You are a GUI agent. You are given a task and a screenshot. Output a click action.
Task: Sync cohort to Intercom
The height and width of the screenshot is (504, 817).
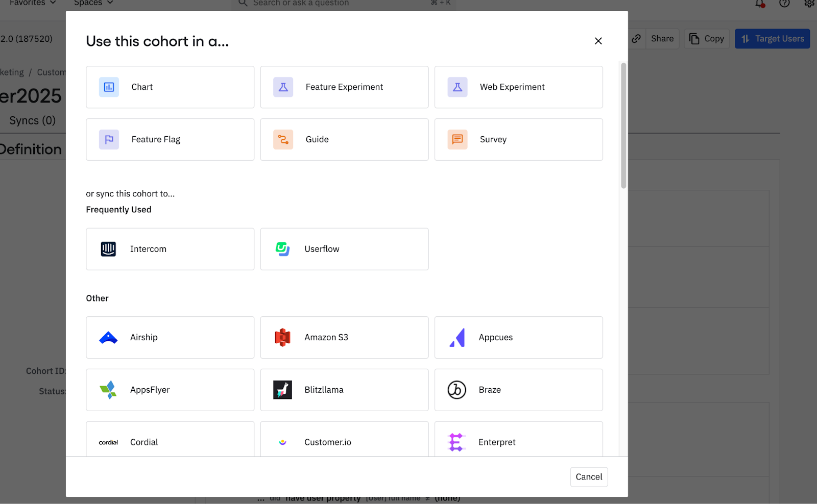pos(170,249)
